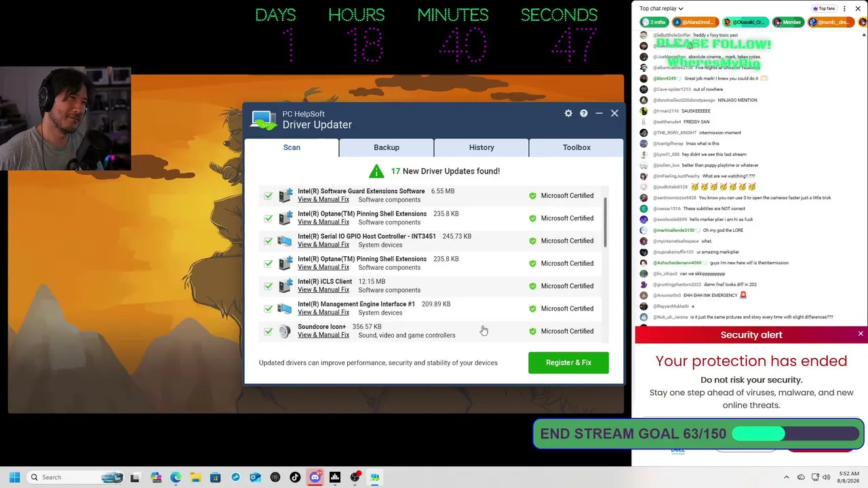Open Outlook from taskbar
868x488 pixels.
tap(255, 477)
